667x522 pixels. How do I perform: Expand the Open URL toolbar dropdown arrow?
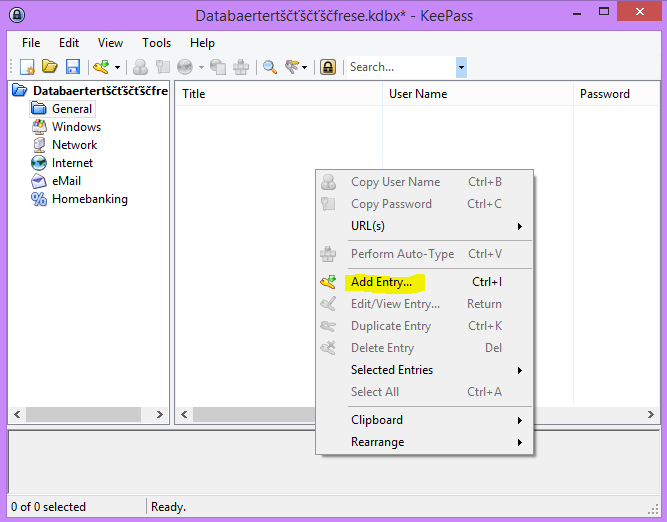point(201,67)
